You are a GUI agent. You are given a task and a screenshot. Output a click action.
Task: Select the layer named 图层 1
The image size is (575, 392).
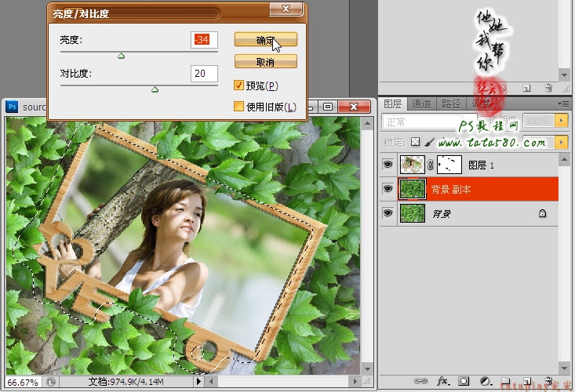point(481,165)
